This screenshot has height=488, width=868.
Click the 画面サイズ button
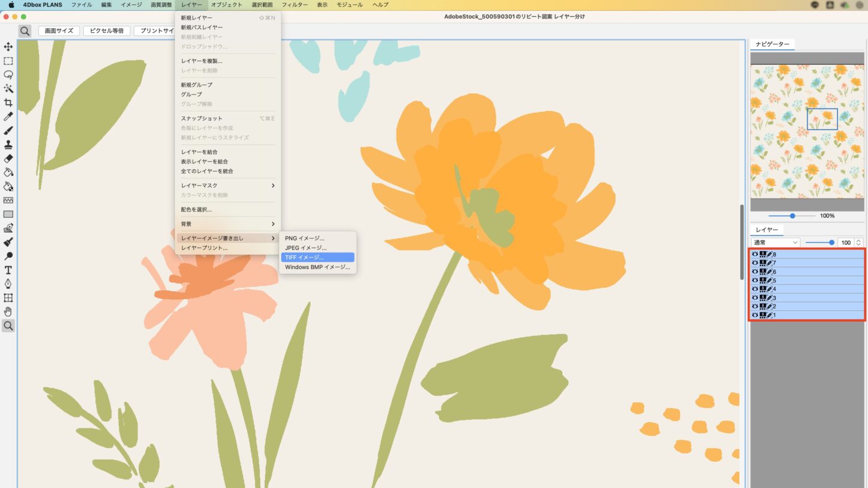pos(59,30)
